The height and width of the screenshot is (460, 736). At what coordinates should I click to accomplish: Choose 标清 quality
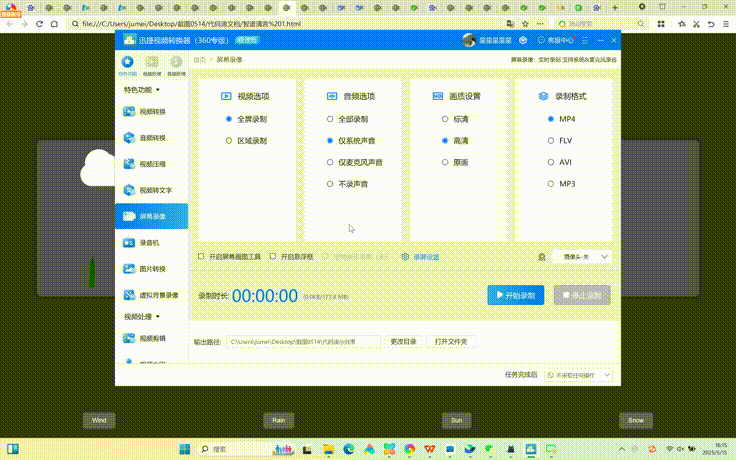[455, 119]
